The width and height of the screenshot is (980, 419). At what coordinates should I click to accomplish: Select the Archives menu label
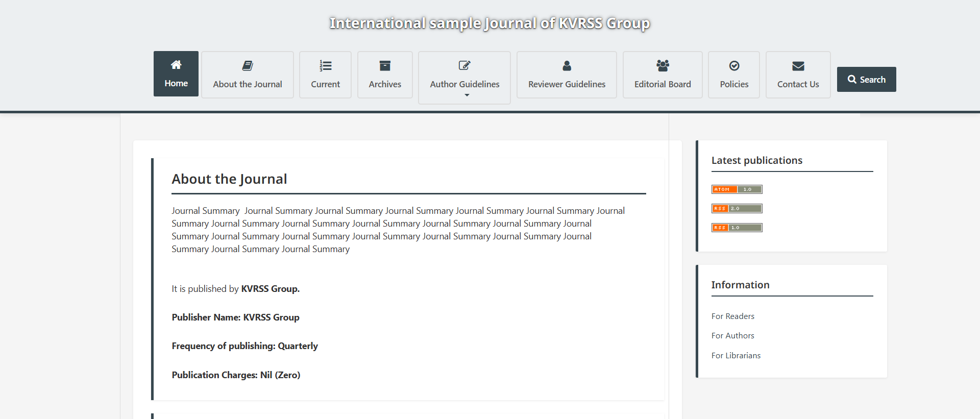tap(385, 84)
